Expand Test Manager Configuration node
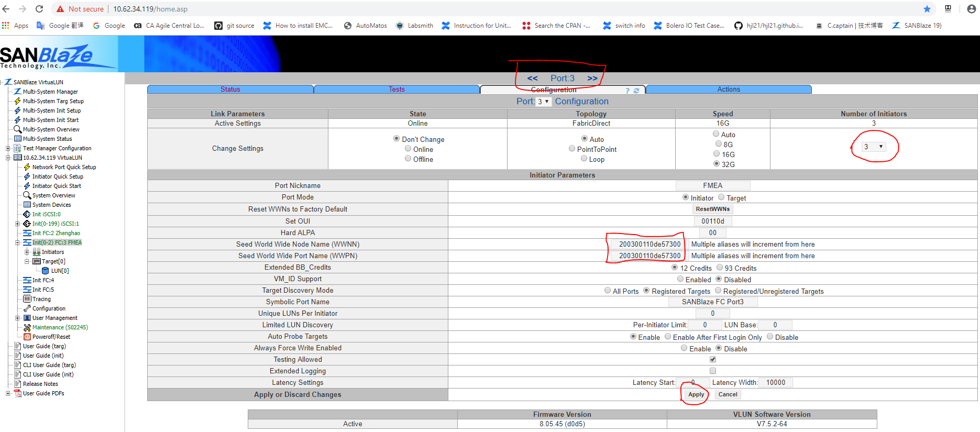980x432 pixels. click(8, 148)
